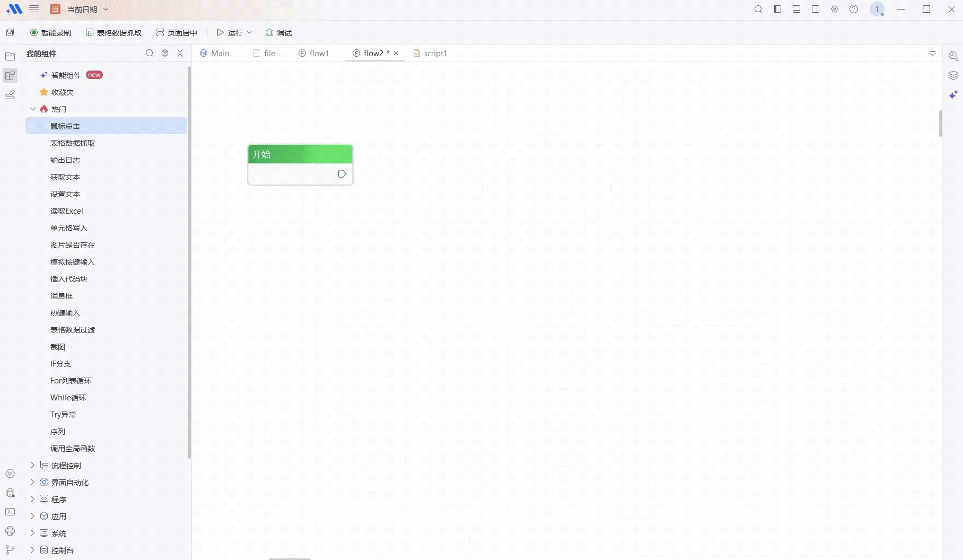963x560 pixels.
Task: Close the flow2 tab
Action: tap(396, 53)
